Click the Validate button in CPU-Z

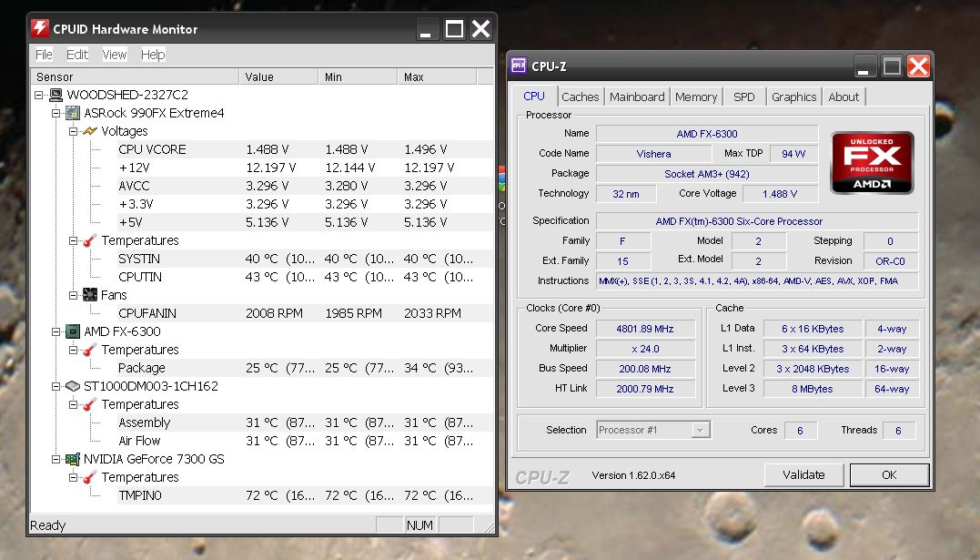coord(803,475)
